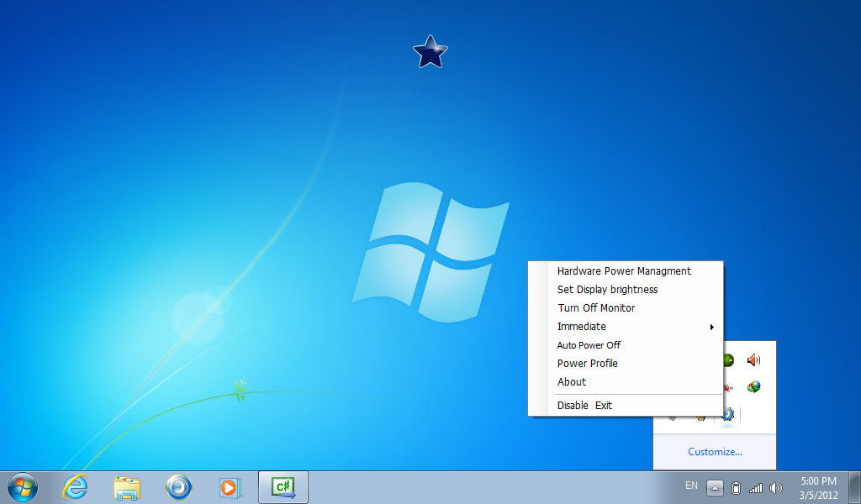
Task: Open the Windows Start orb
Action: [x=23, y=487]
